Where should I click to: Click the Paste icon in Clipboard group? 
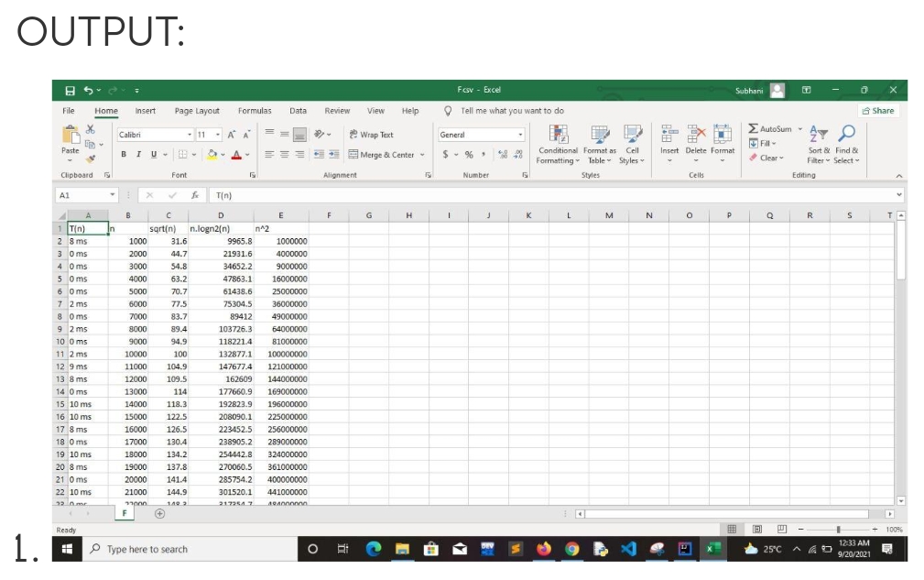tap(70, 137)
